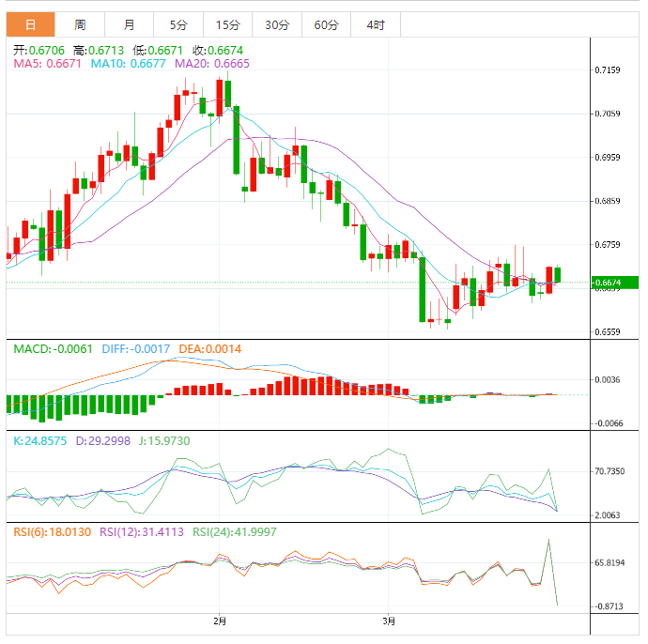Screen dimensions: 648x644
Task: Click the 高:0.6713 high price
Action: click(99, 51)
